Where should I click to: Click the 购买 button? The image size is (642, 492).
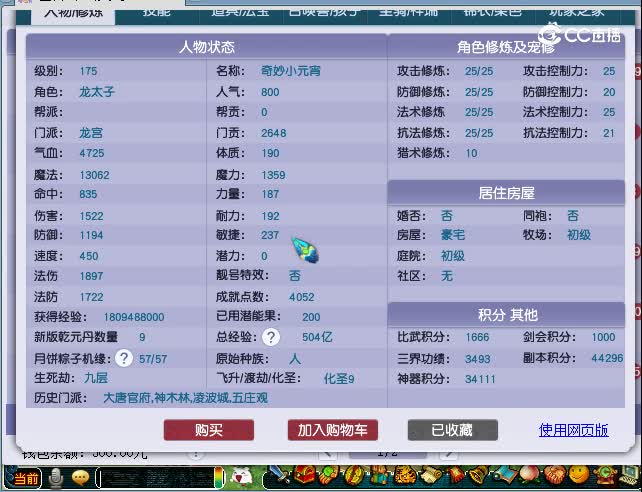(x=209, y=430)
